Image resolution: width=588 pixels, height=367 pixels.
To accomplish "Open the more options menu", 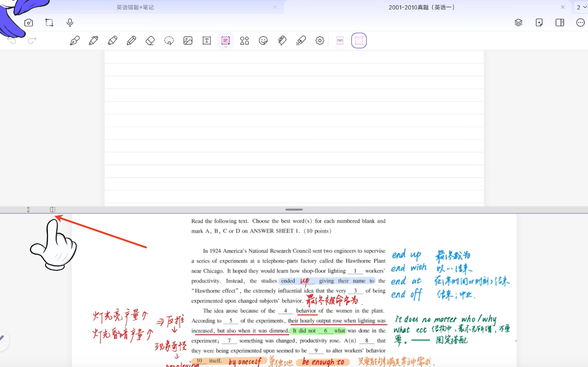I will click(581, 23).
